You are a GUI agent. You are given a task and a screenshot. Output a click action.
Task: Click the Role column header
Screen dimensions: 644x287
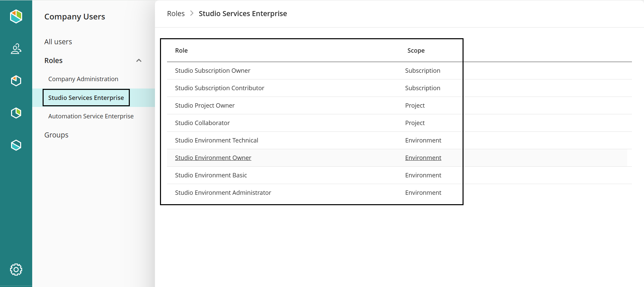click(181, 51)
